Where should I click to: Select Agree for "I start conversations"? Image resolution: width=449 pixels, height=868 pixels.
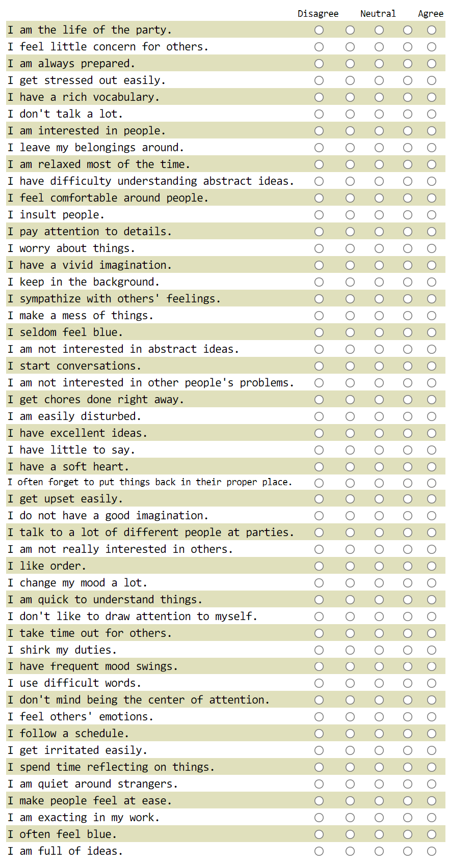432,366
